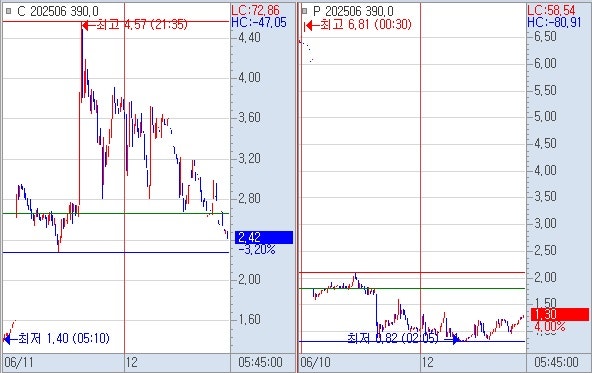
Task: Click the LC:58.54 label on put chart
Action: (551, 10)
